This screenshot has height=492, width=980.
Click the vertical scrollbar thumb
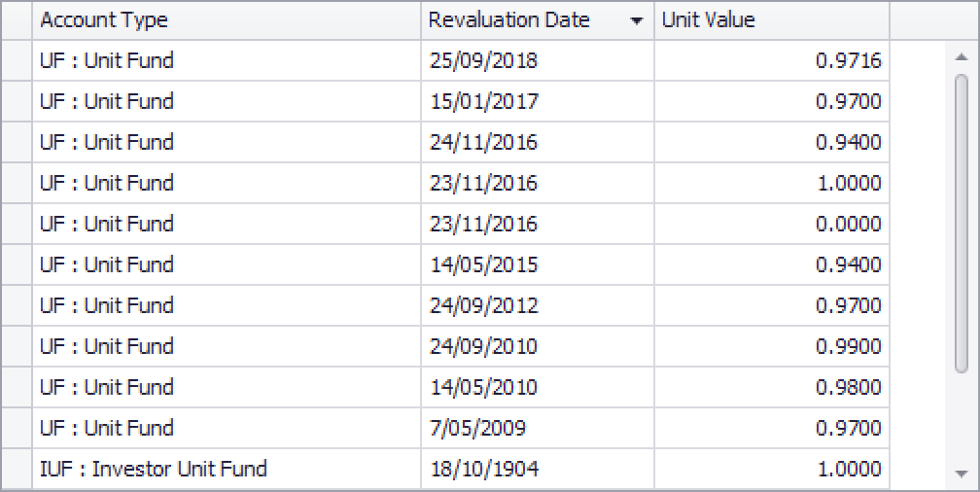point(962,223)
